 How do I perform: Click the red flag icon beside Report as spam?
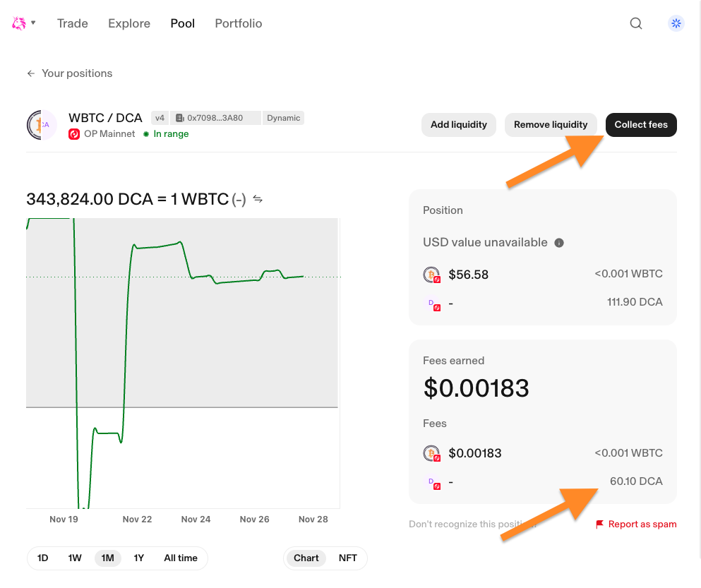(x=599, y=524)
